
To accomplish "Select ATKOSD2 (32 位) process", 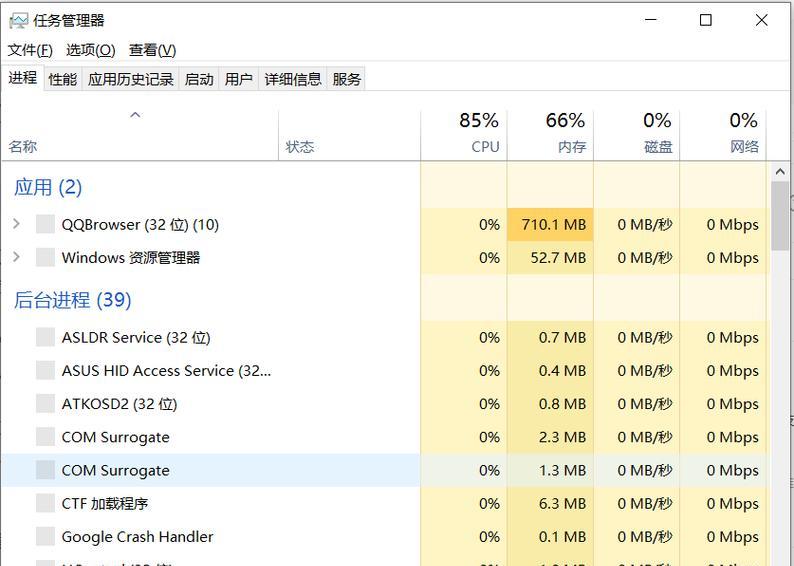I will click(x=385, y=403).
